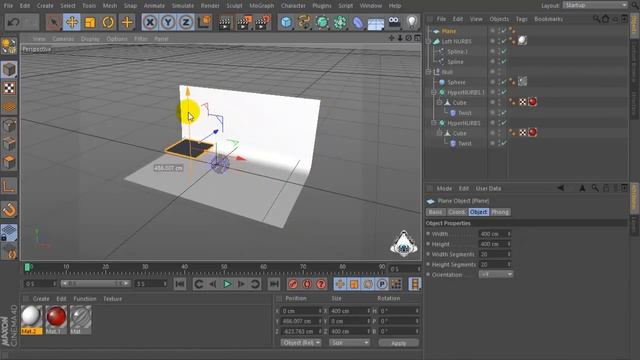Toggle Autokeying red button
The width and height of the screenshot is (640, 360).
tap(307, 284)
